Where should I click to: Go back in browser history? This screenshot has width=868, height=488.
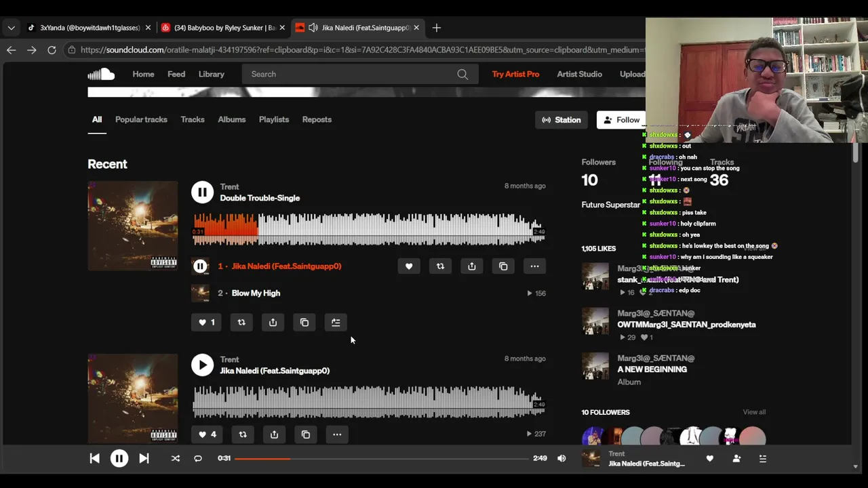point(11,49)
